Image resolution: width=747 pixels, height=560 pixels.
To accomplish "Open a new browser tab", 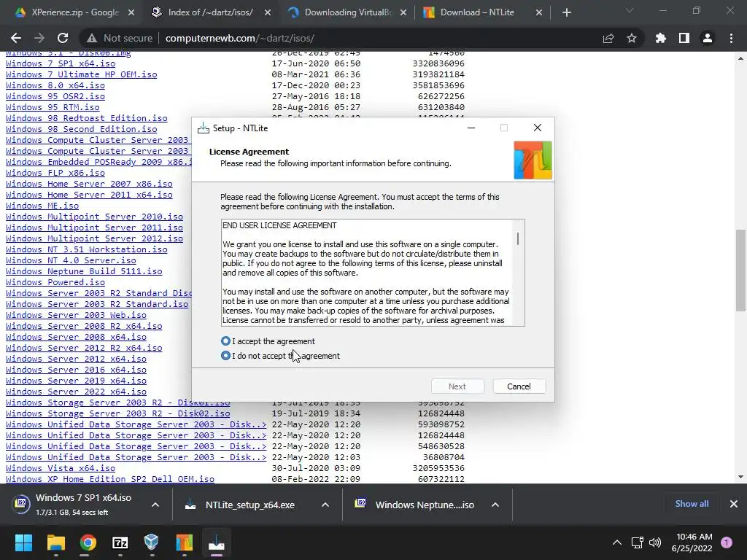I will pyautogui.click(x=566, y=13).
